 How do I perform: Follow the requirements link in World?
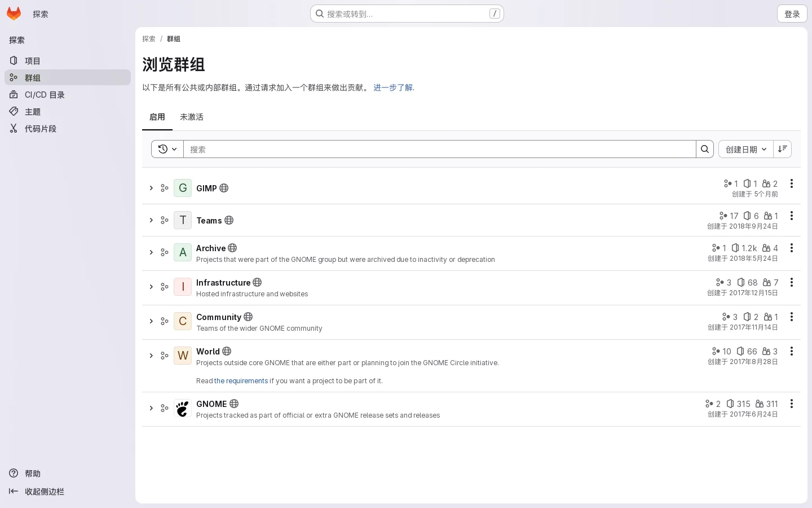(x=241, y=381)
